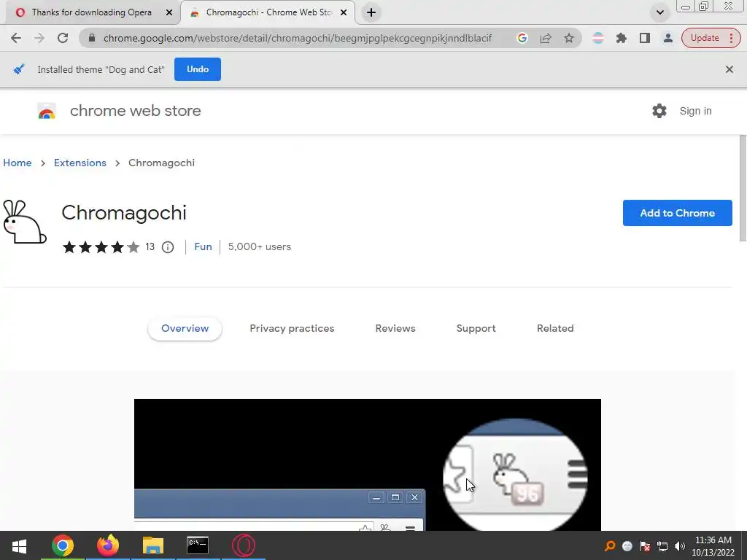This screenshot has height=560, width=747.
Task: Bookmark this tab with the star icon
Action: [x=569, y=38]
